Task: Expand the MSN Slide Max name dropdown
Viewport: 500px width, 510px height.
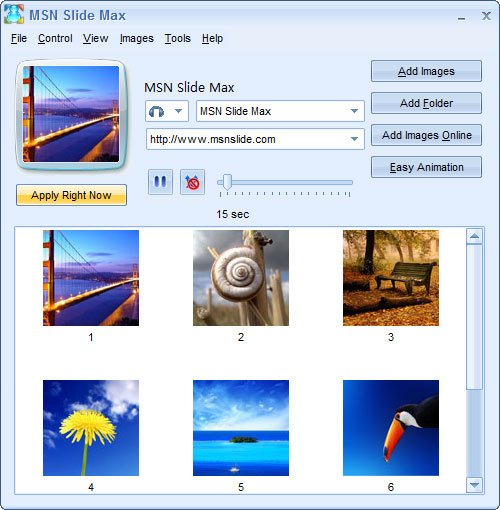Action: [354, 111]
